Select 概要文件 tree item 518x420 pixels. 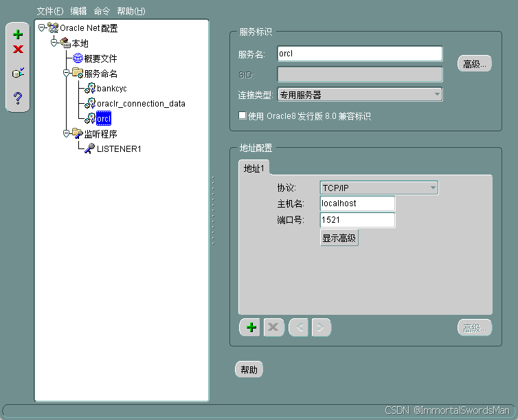(x=101, y=58)
